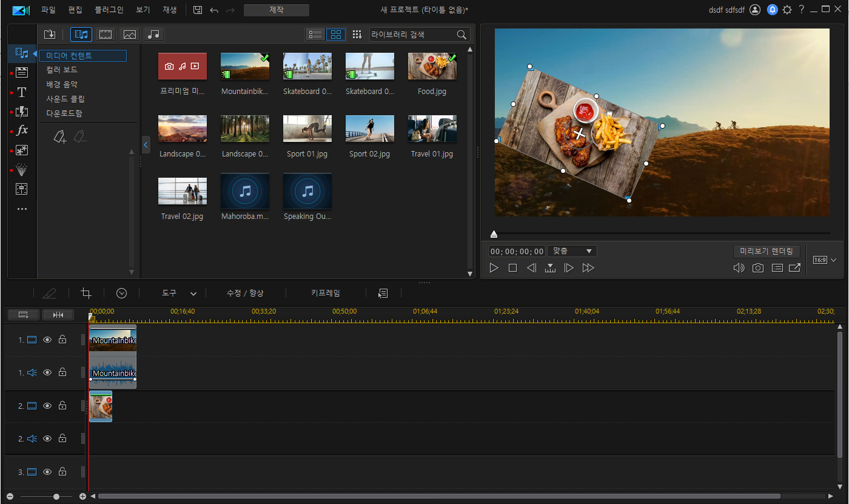Viewport: 849px width, 504px height.
Task: Lock video track 2
Action: [62, 406]
